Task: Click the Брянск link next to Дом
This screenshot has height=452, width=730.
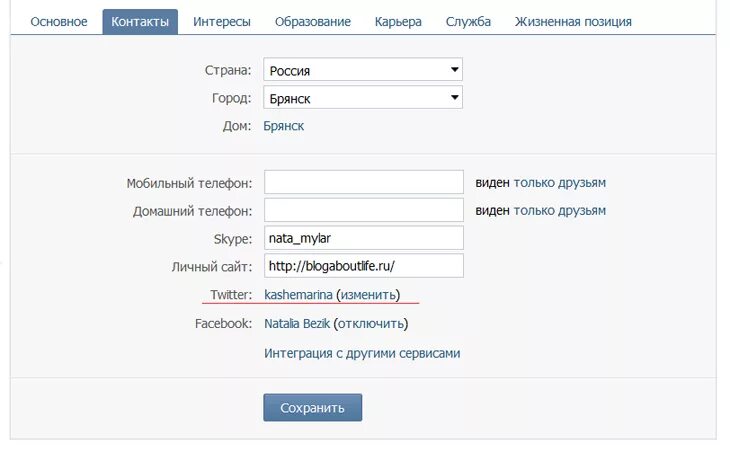Action: (x=284, y=126)
